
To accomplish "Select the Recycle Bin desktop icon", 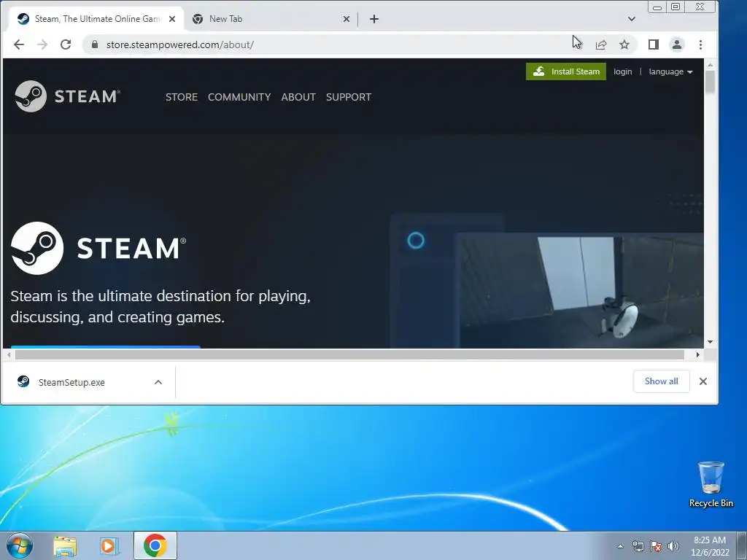I will (711, 485).
